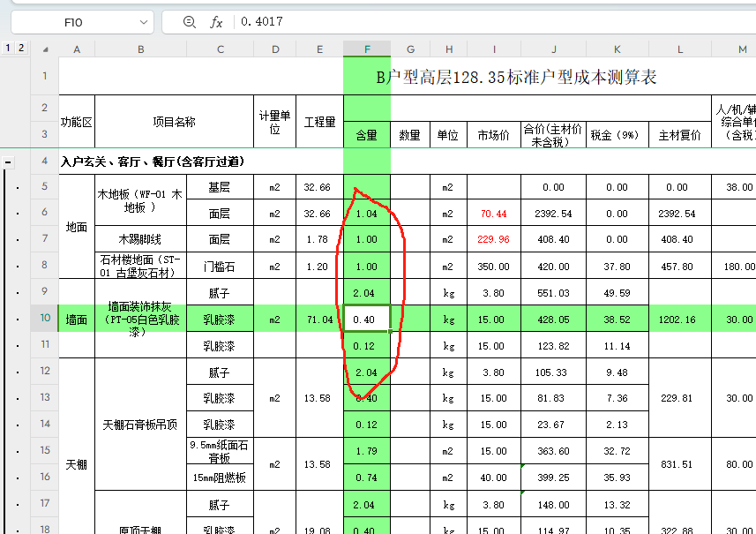The image size is (756, 534).
Task: Click the 350.00 market price cell
Action: pyautogui.click(x=494, y=267)
